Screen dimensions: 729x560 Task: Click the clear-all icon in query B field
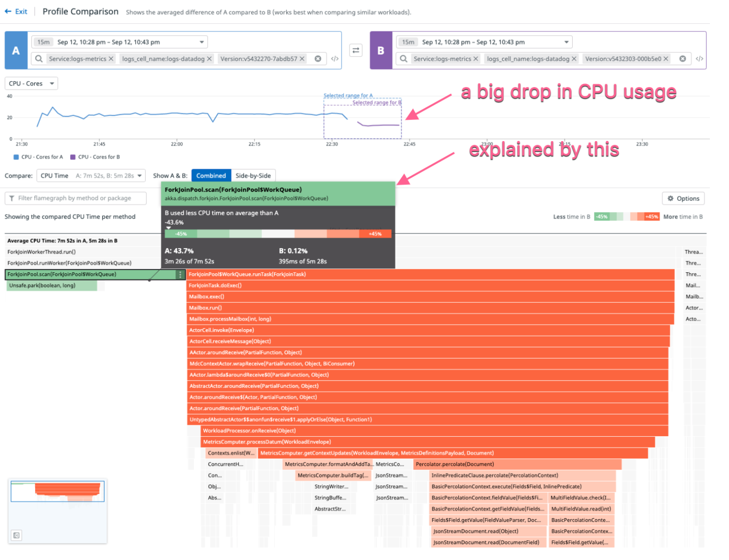(x=683, y=59)
